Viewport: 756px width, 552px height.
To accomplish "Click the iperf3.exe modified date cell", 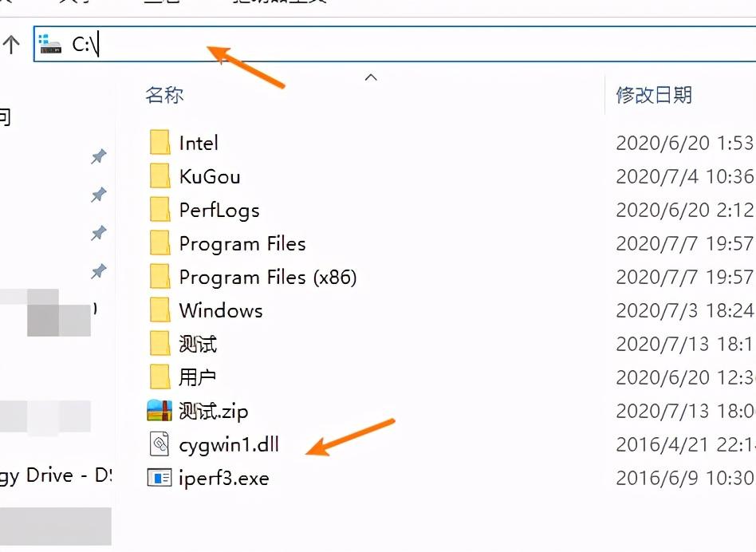I will [684, 478].
